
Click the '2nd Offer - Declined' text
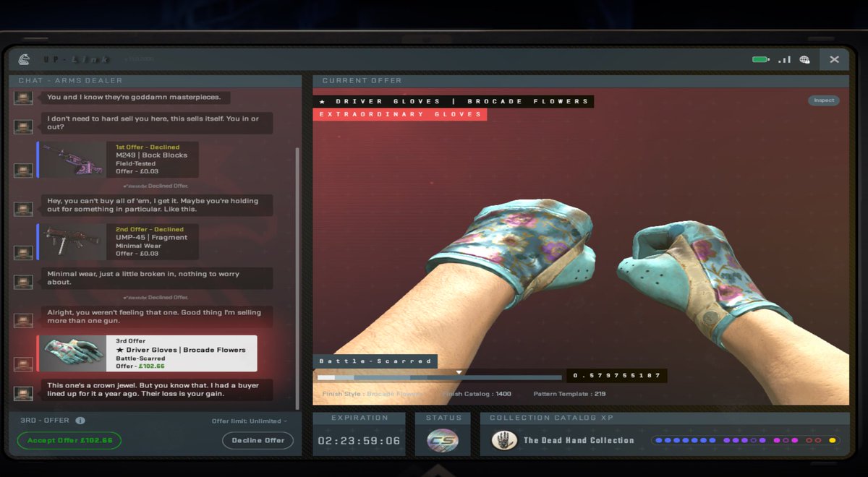click(150, 229)
